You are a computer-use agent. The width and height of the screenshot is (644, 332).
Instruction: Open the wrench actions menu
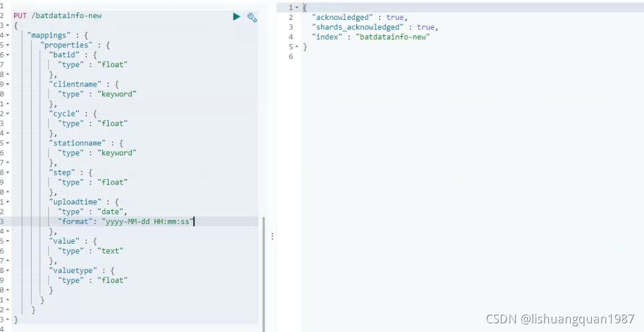[252, 17]
